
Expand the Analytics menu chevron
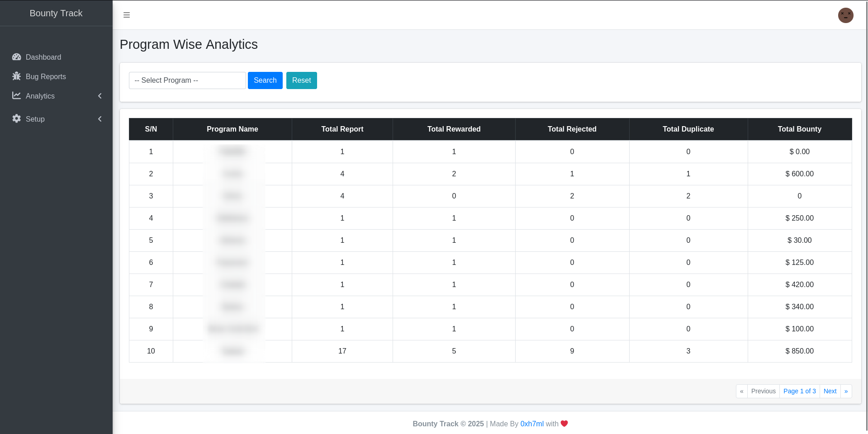(100, 96)
